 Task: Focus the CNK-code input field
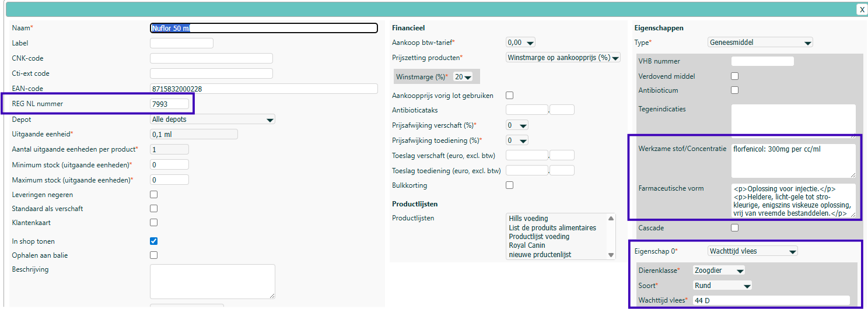[x=211, y=58]
